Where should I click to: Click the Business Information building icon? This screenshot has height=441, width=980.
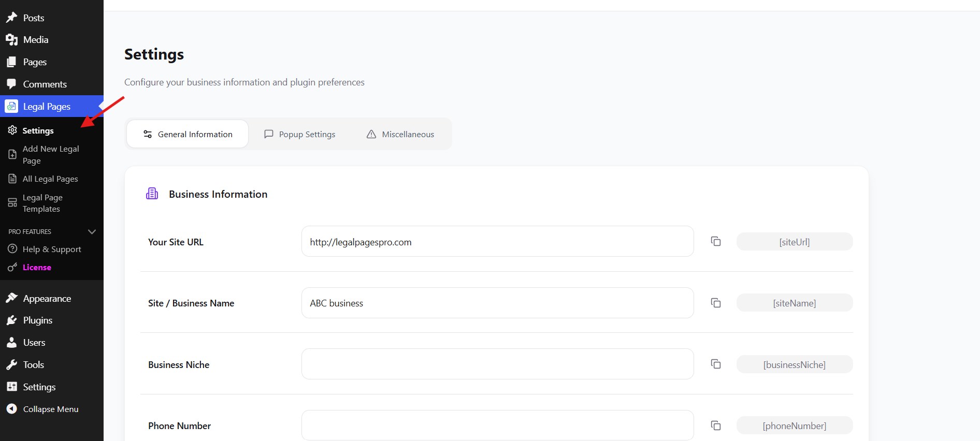click(x=152, y=194)
